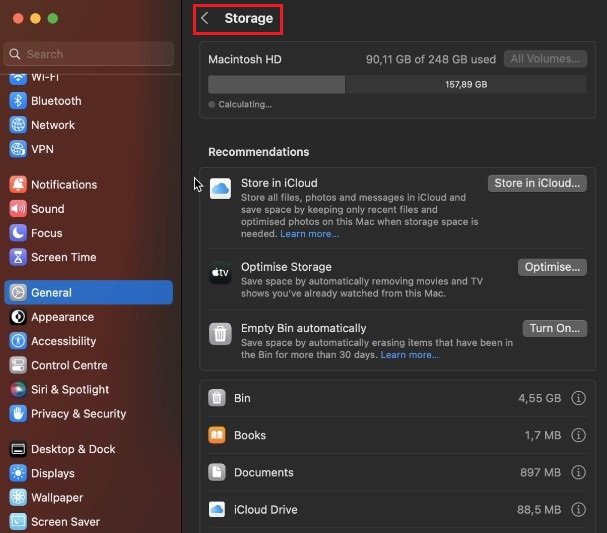
Task: Click the info icon for Books
Action: [578, 435]
